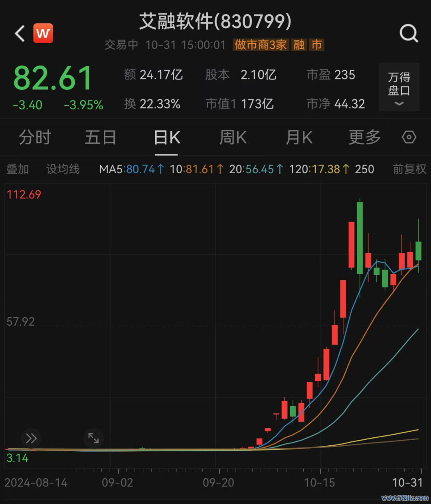The image size is (431, 504).
Task: Tap the orange 市 tag
Action: (317, 45)
